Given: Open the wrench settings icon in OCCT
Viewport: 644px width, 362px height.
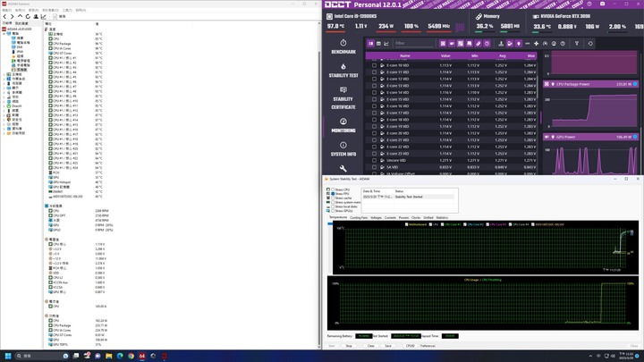Looking at the screenshot, I should [x=343, y=168].
